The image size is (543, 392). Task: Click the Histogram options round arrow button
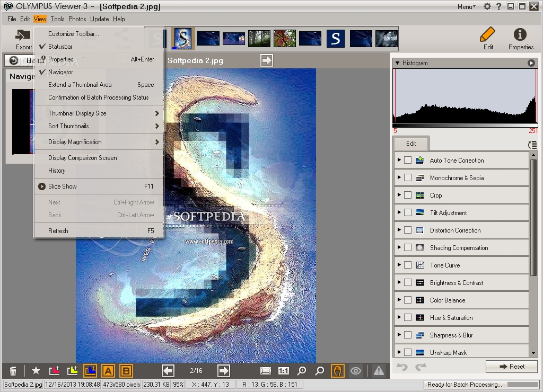tap(531, 63)
